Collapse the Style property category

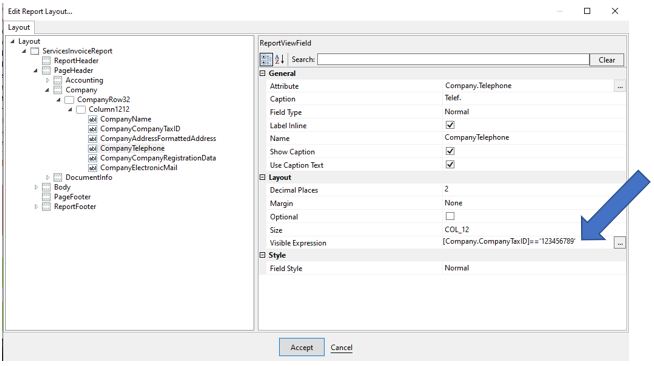point(263,255)
